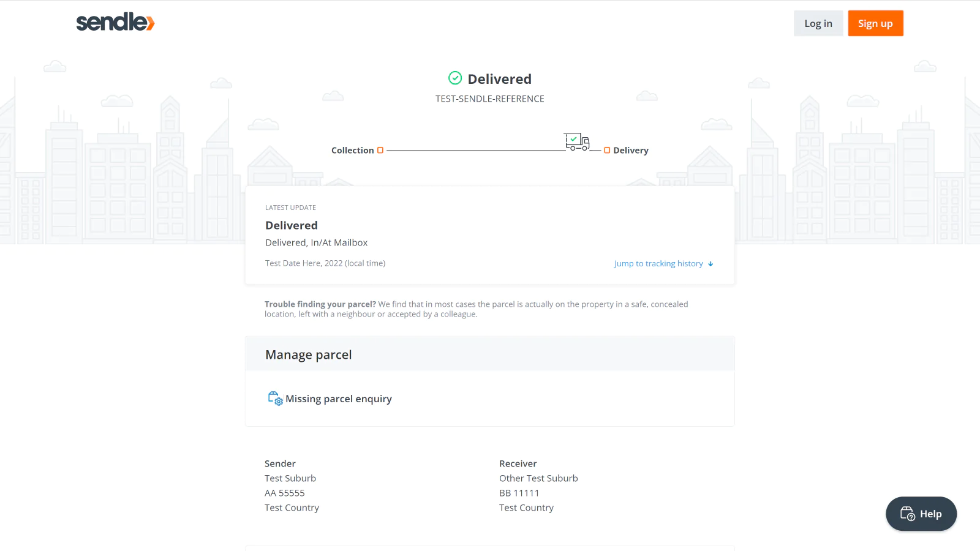Click the missing parcel enquiry icon
This screenshot has height=551, width=980.
(275, 399)
